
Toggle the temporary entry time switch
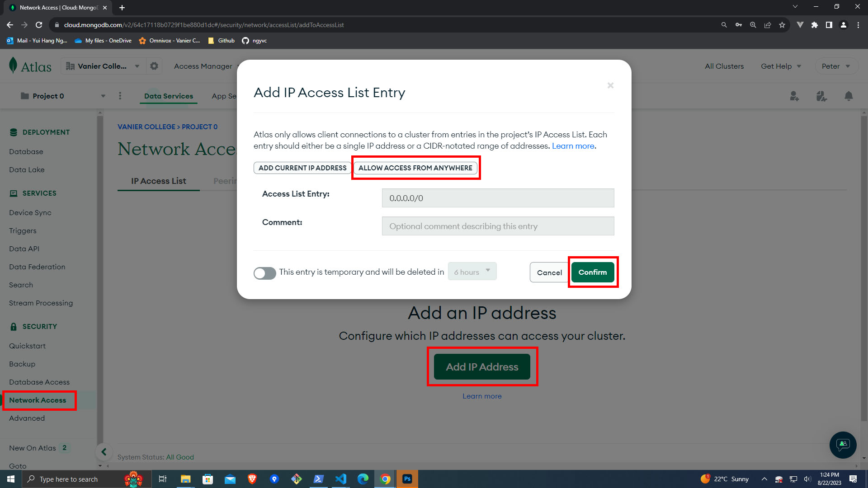coord(264,272)
